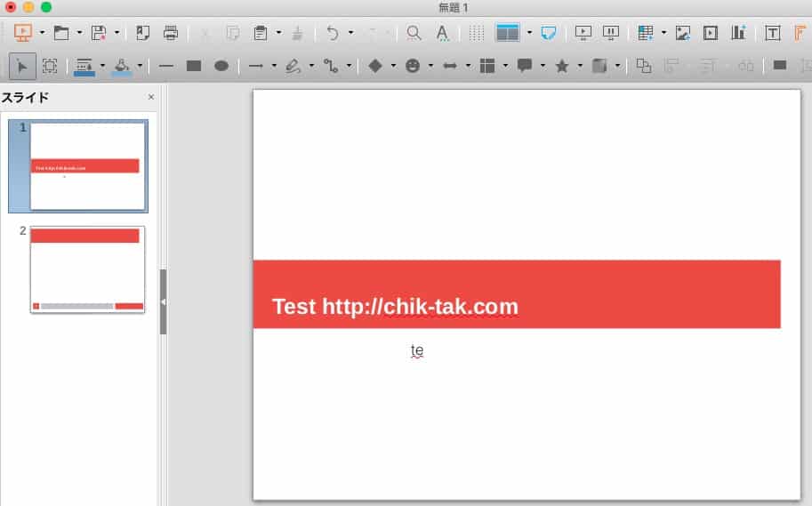The image size is (812, 506).
Task: Click the Open file folder icon
Action: coord(61,33)
